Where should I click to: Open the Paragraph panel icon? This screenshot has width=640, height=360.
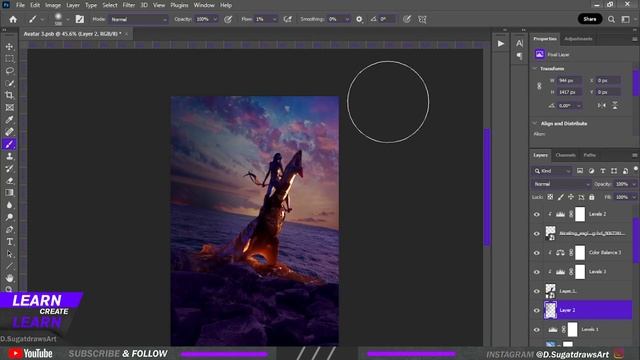(x=520, y=56)
